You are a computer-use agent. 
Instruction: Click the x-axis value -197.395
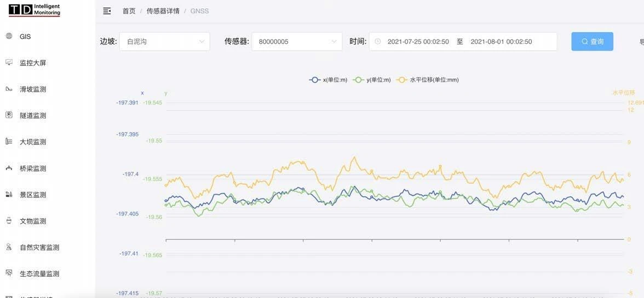[x=127, y=135]
